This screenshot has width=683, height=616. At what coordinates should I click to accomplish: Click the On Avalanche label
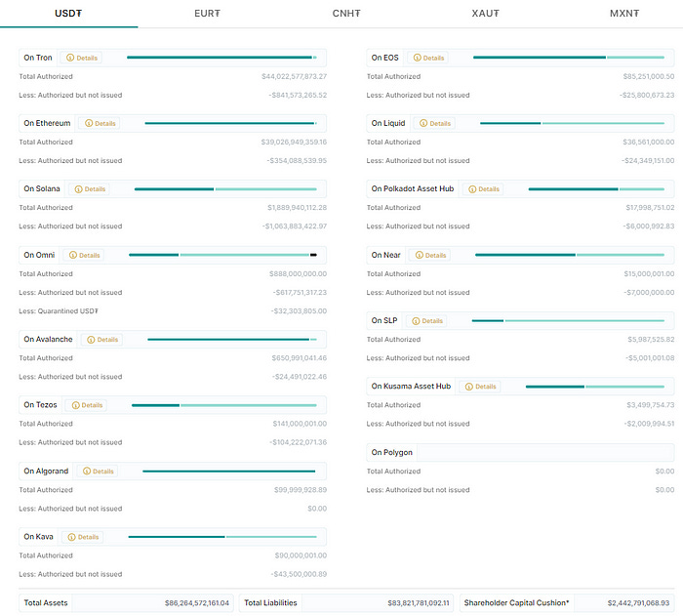tap(48, 339)
